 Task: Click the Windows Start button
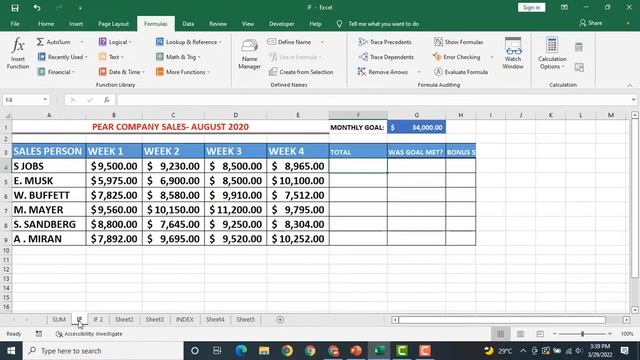coord(11,351)
